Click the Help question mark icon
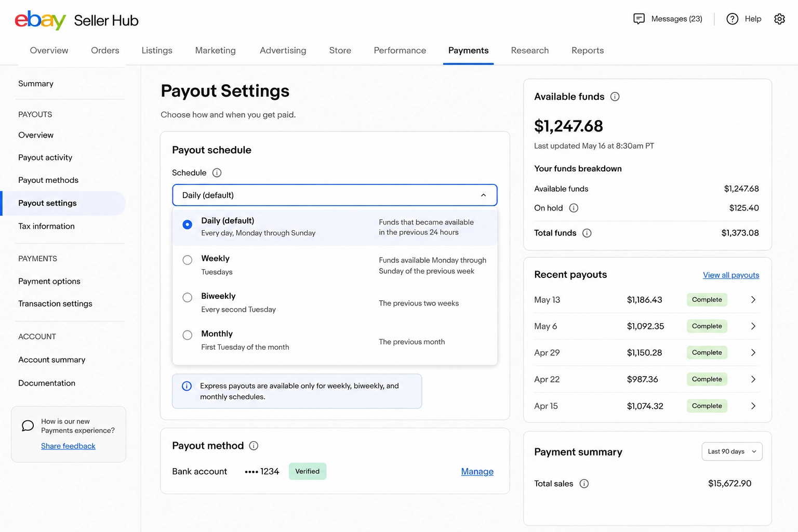Image resolution: width=798 pixels, height=532 pixels. pos(732,19)
